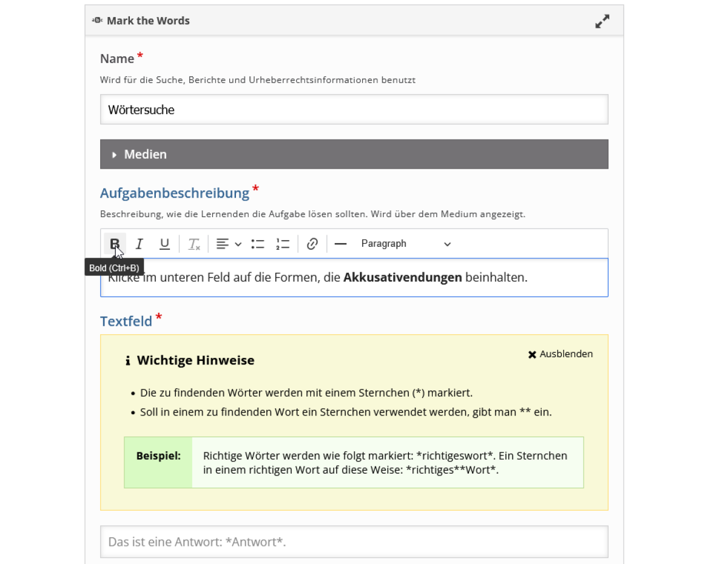
Task: Insert a numbered list
Action: click(282, 244)
